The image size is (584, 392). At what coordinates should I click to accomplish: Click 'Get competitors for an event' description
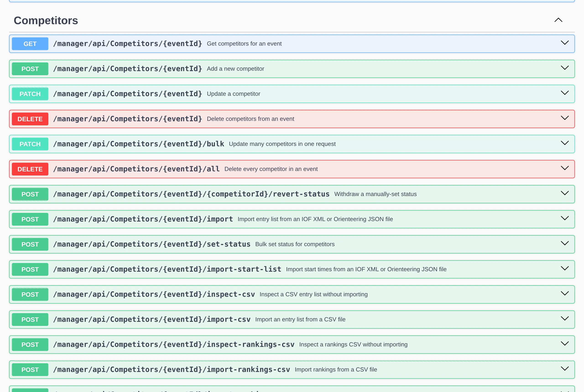coord(244,44)
